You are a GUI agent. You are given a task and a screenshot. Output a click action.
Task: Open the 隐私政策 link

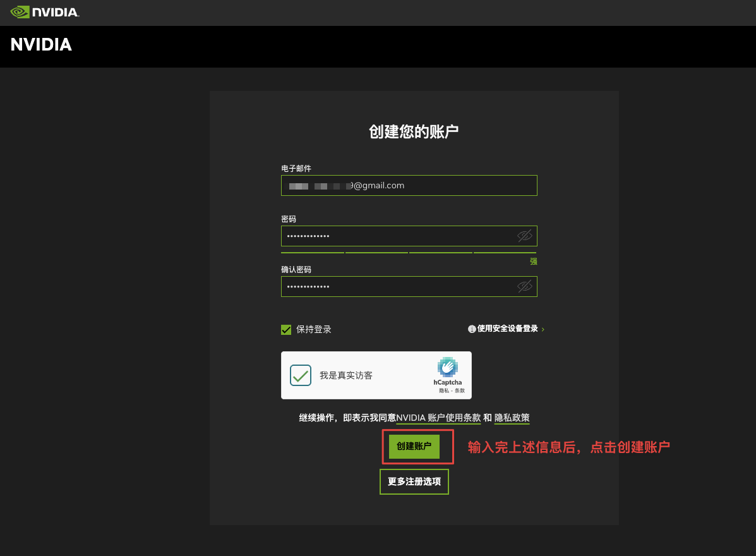[512, 418]
